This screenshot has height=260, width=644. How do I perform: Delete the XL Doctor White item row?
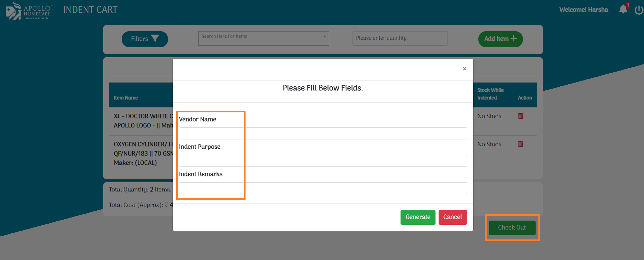coord(521,116)
